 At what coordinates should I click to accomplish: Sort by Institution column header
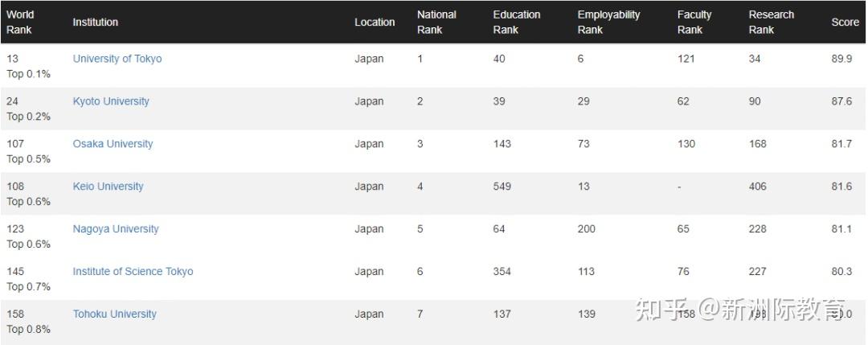coord(96,23)
